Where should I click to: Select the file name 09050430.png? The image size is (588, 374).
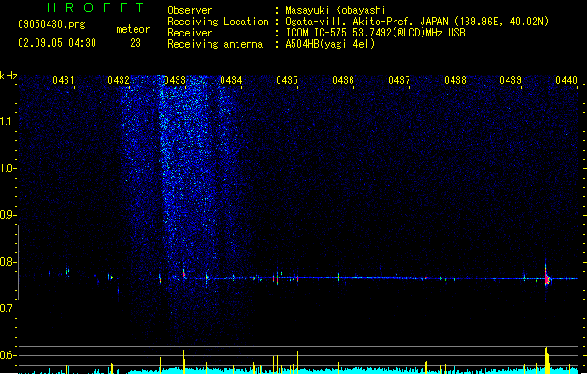coord(51,24)
